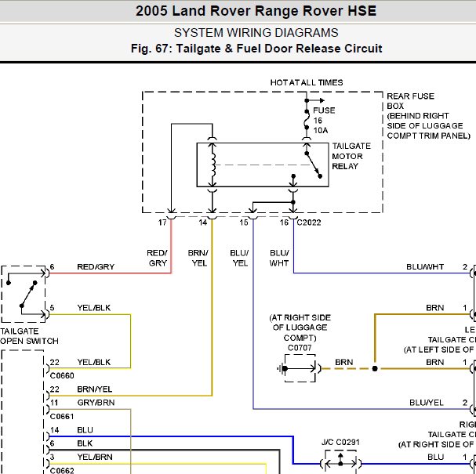Click the fuse 16 symbol

tap(307, 120)
